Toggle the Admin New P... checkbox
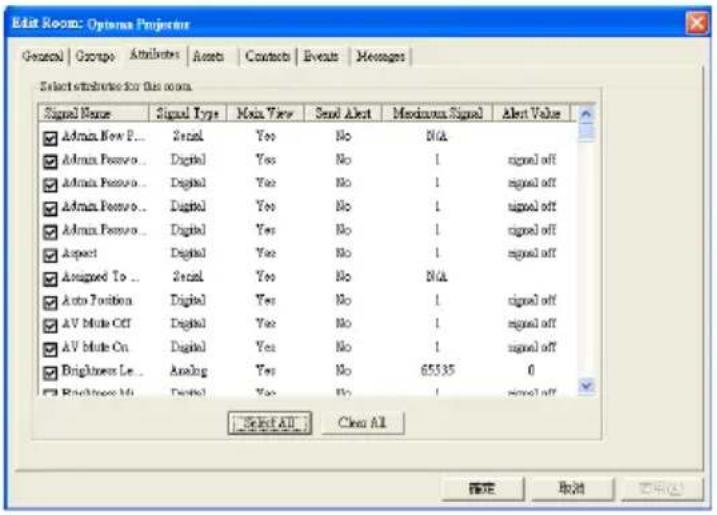Viewport: 717px width, 515px height. (x=50, y=138)
